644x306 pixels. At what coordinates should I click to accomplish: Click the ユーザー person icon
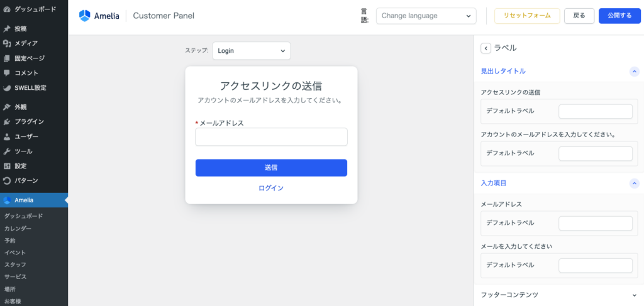(x=7, y=136)
